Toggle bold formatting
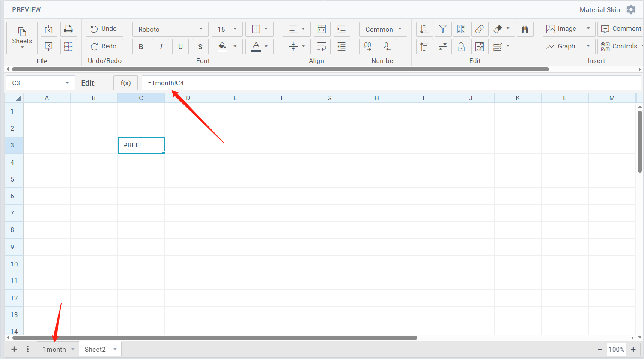 141,47
